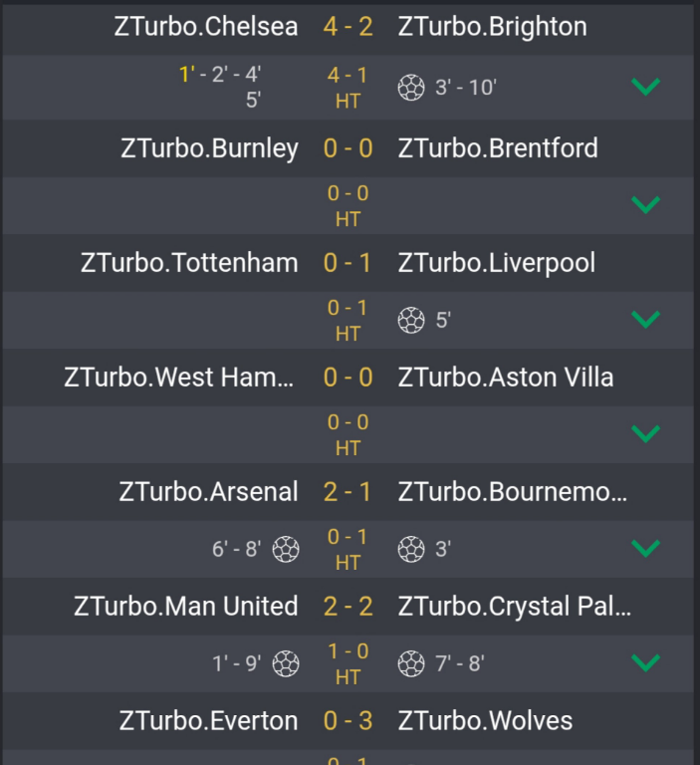The height and width of the screenshot is (765, 700).
Task: Click Arsenal's goal ball icon beside 6' - 8'
Action: pyautogui.click(x=286, y=549)
